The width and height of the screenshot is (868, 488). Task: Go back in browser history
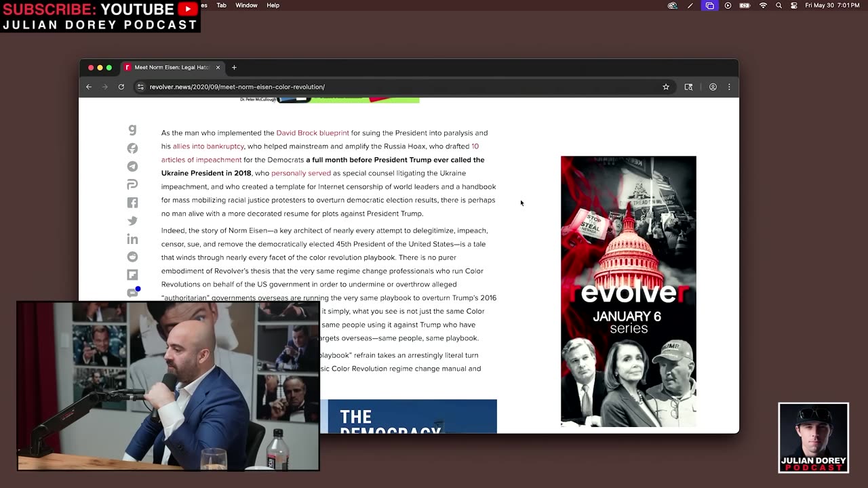click(89, 87)
